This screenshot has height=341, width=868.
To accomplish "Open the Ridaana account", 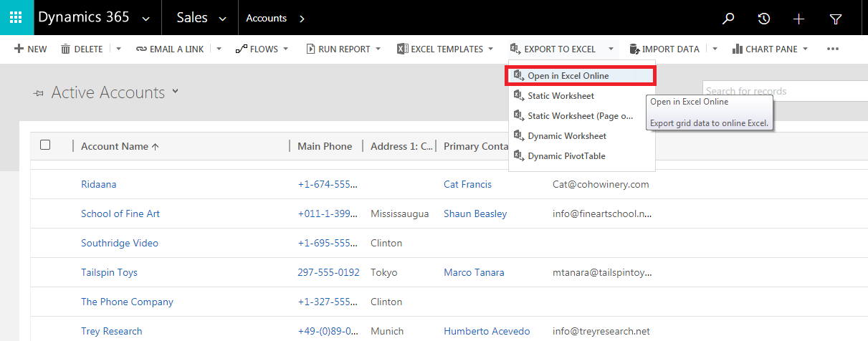I will coord(98,184).
